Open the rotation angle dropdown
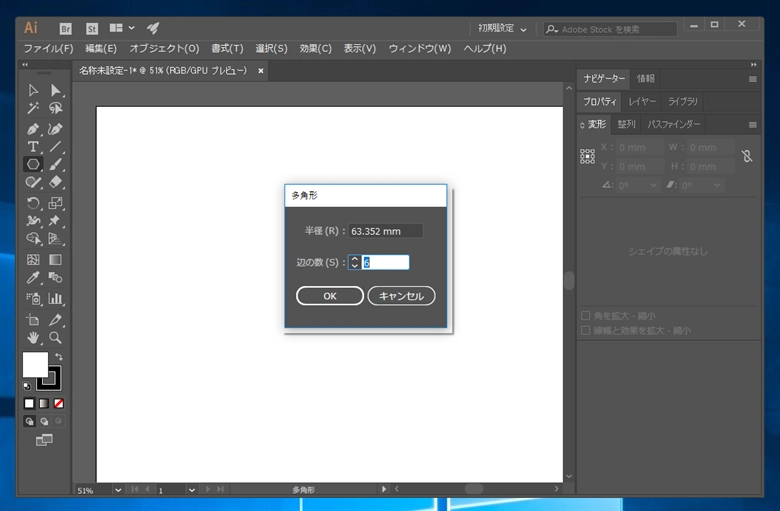This screenshot has height=511, width=780. tap(654, 185)
